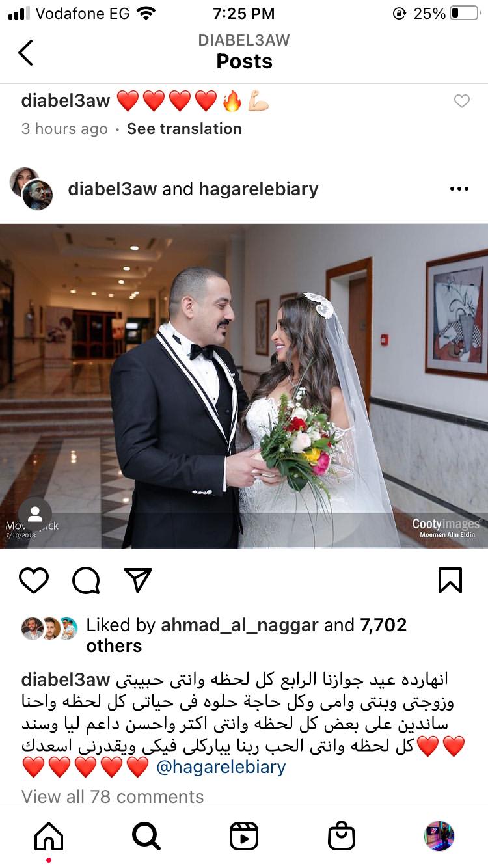Open post options three-dot menu
The height and width of the screenshot is (868, 488).
pyautogui.click(x=459, y=189)
